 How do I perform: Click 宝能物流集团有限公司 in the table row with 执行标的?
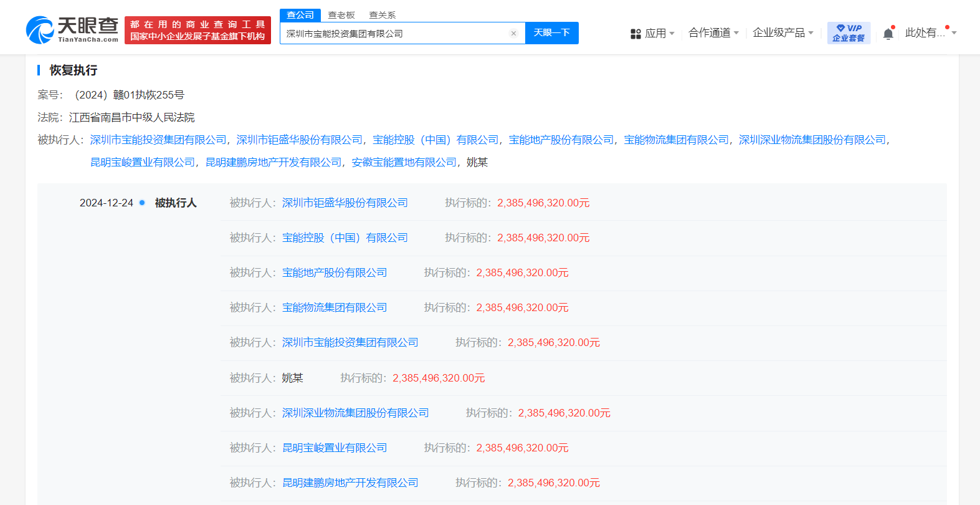click(x=335, y=307)
